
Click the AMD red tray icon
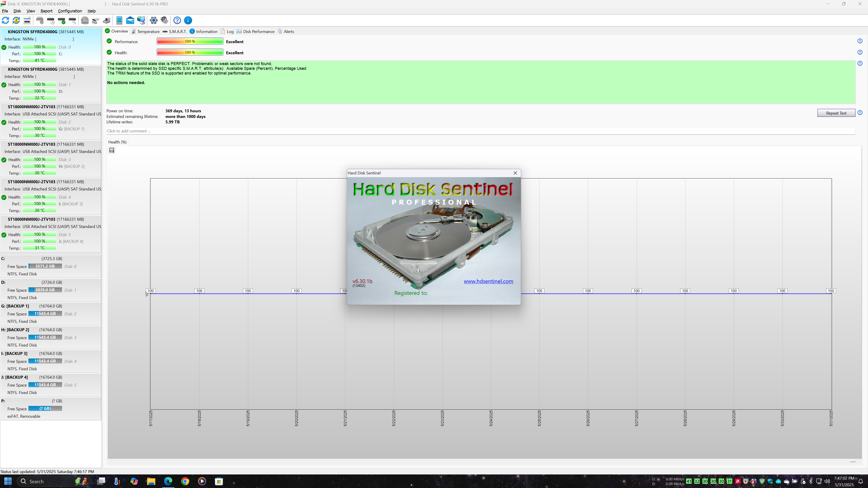point(738,481)
